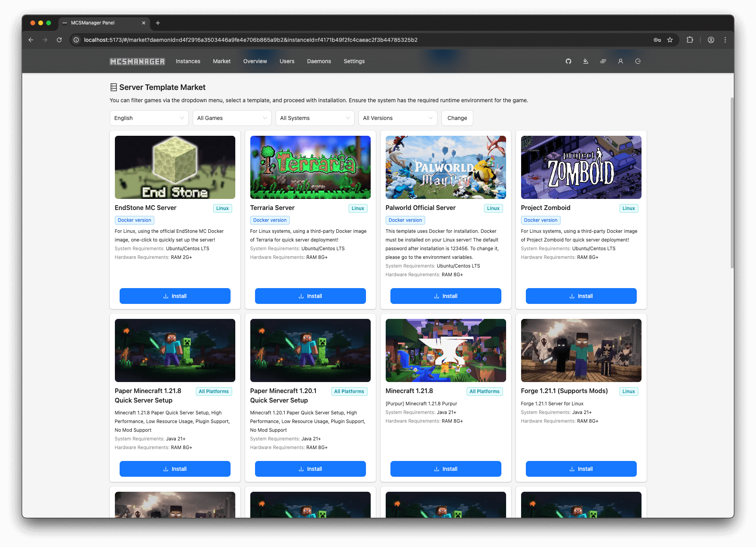Click the paint bucket theme icon

pyautogui.click(x=585, y=61)
